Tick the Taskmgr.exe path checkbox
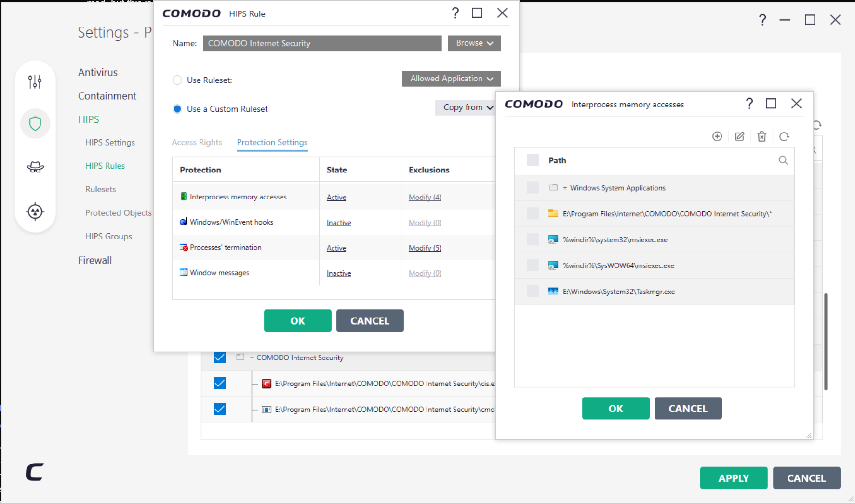Viewport: 855px width, 504px height. coord(533,292)
